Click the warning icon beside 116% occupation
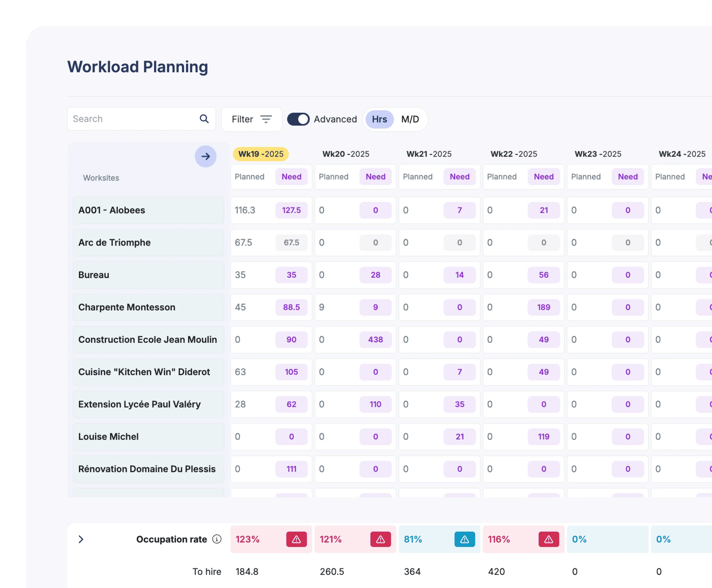The width and height of the screenshot is (712, 588). [x=548, y=539]
